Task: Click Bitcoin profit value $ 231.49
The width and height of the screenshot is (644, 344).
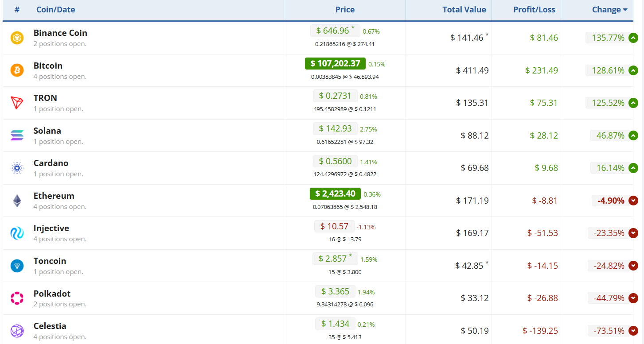Action: click(x=542, y=70)
